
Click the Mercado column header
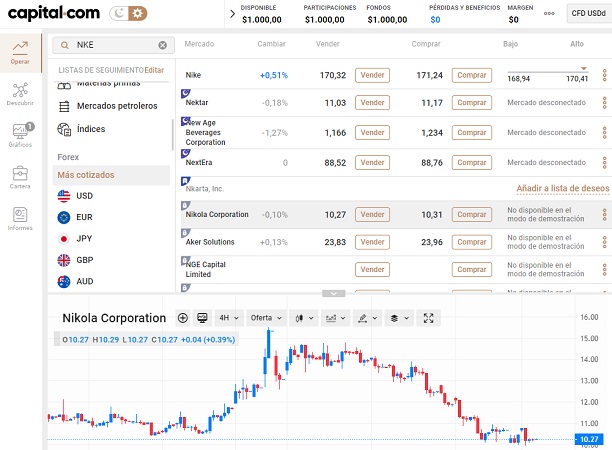pos(199,44)
